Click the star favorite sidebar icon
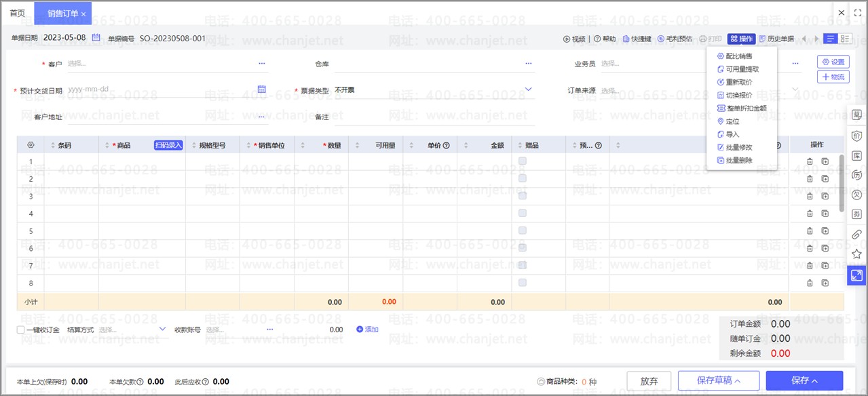868x396 pixels. 856,254
